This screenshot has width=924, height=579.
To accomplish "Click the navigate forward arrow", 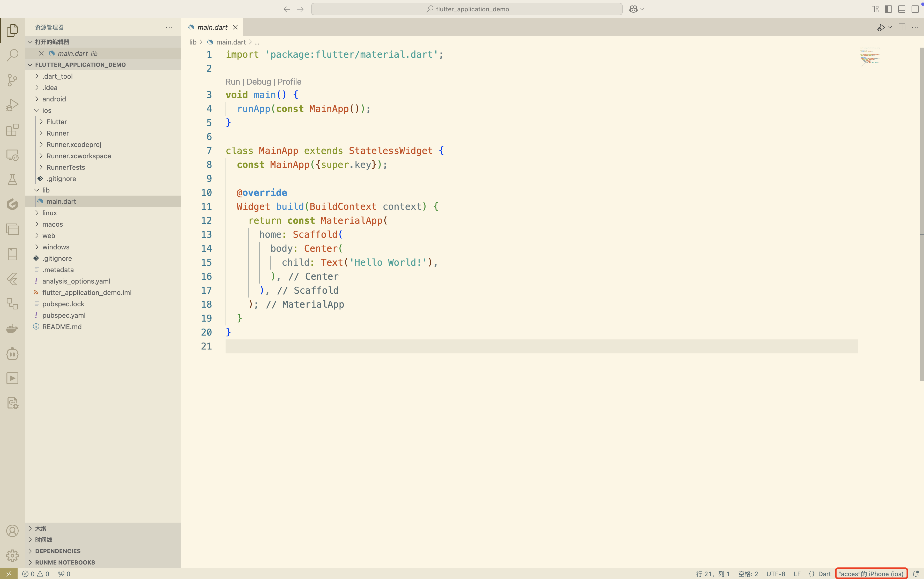I will click(301, 9).
